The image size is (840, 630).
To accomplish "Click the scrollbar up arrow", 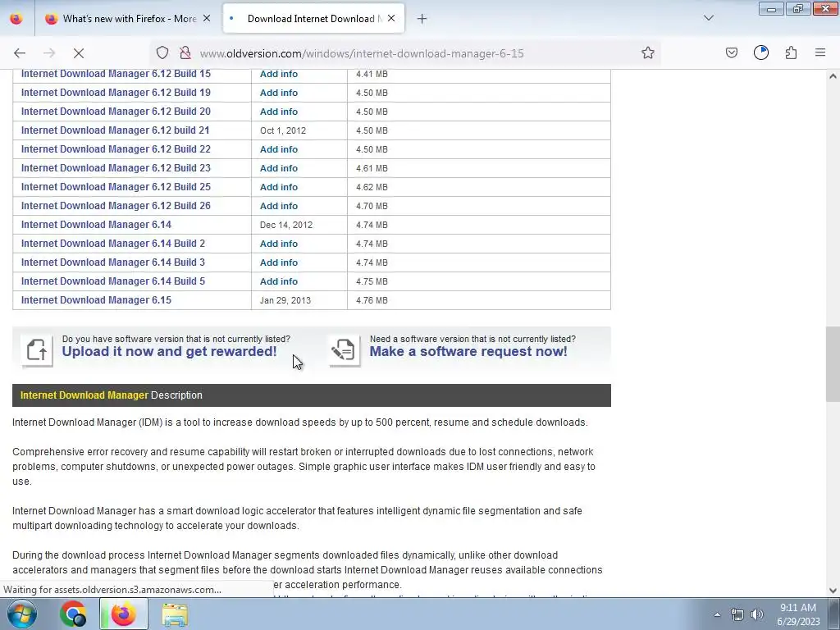I will click(x=833, y=76).
